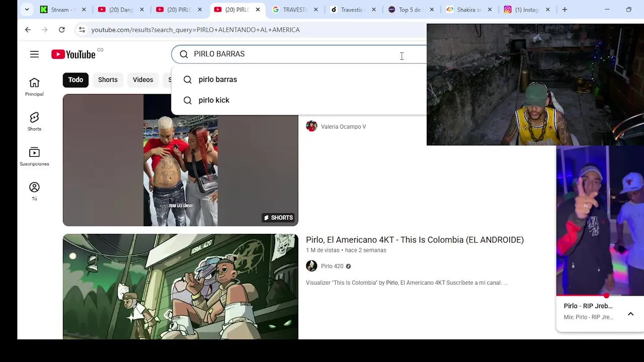Switch to the Stream browser tab
The height and width of the screenshot is (362, 644).
coord(63,10)
